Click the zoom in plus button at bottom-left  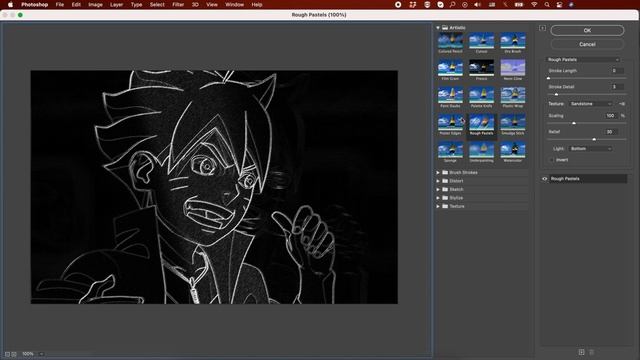click(14, 354)
